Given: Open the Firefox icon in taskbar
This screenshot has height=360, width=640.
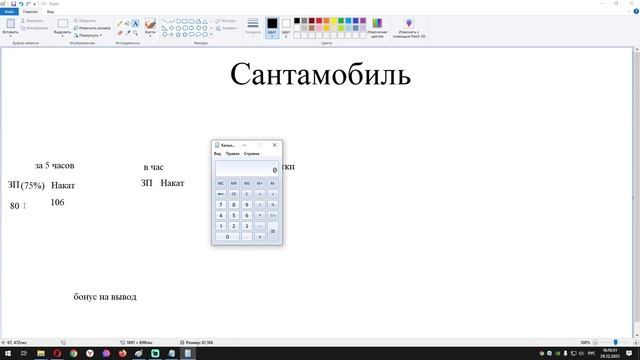Looking at the screenshot, I should point(122,353).
